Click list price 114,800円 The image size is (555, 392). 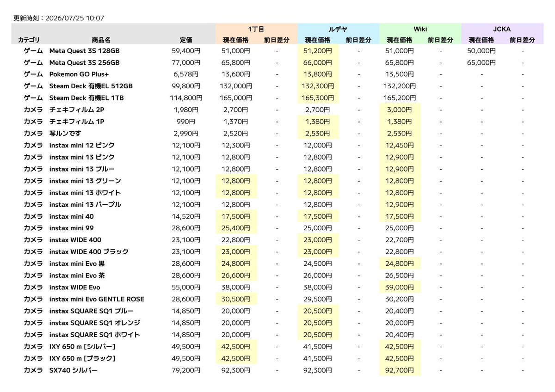186,98
